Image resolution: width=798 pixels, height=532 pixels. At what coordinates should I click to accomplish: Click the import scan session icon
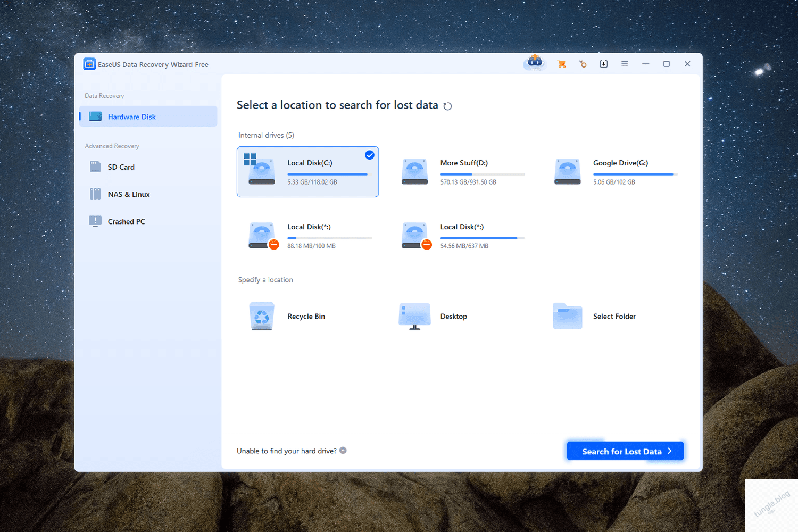tap(604, 64)
